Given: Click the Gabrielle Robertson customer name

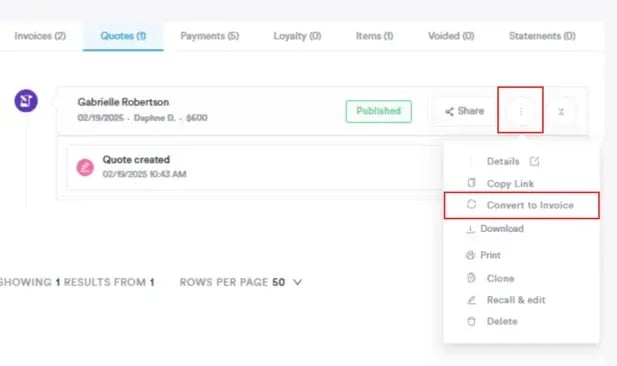Looking at the screenshot, I should click(x=123, y=102).
